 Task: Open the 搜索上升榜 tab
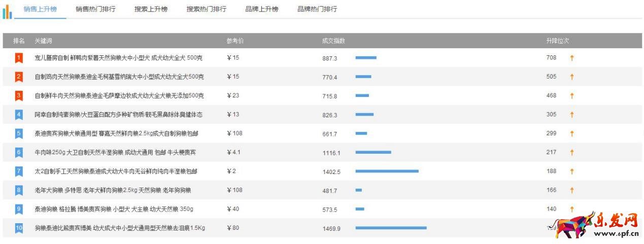coord(151,9)
